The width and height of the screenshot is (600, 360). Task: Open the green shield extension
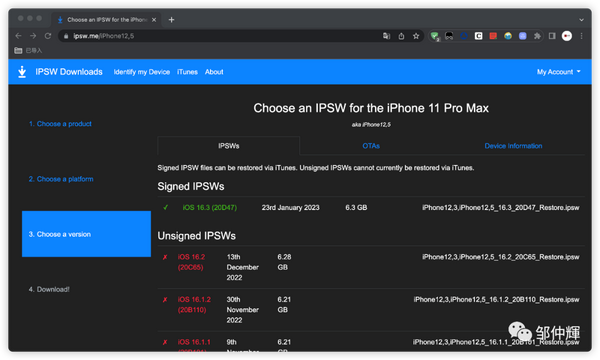coord(435,36)
